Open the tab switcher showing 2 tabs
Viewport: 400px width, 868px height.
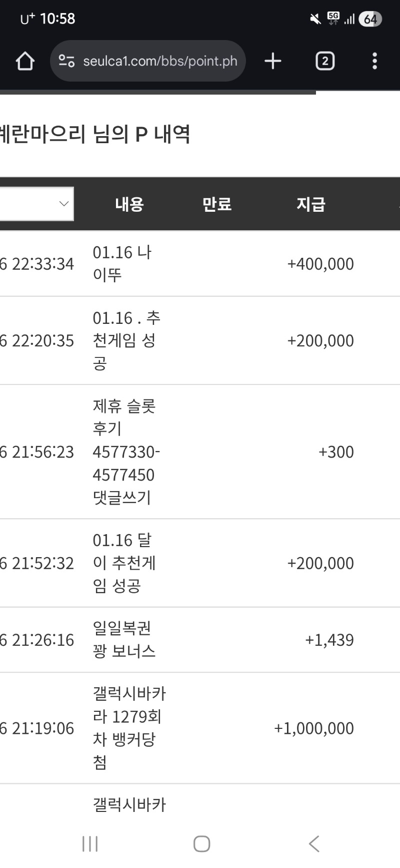click(324, 61)
